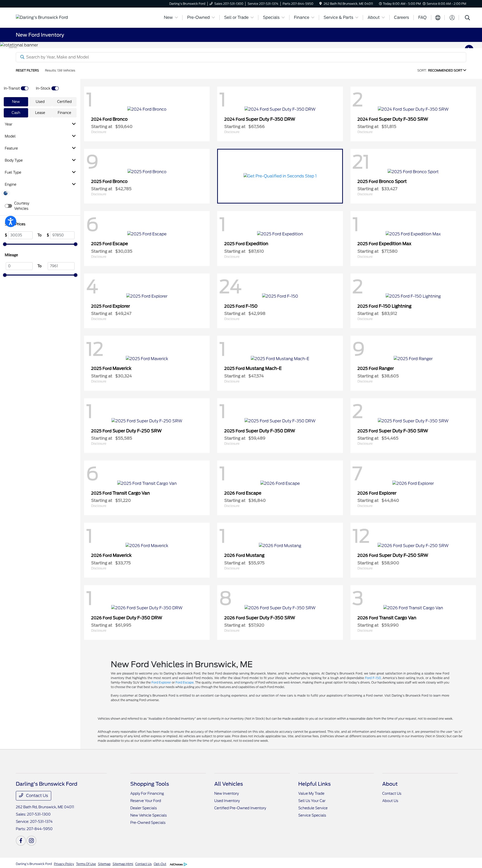Click the user account profile icon
The width and height of the screenshot is (482, 868).
[x=452, y=18]
